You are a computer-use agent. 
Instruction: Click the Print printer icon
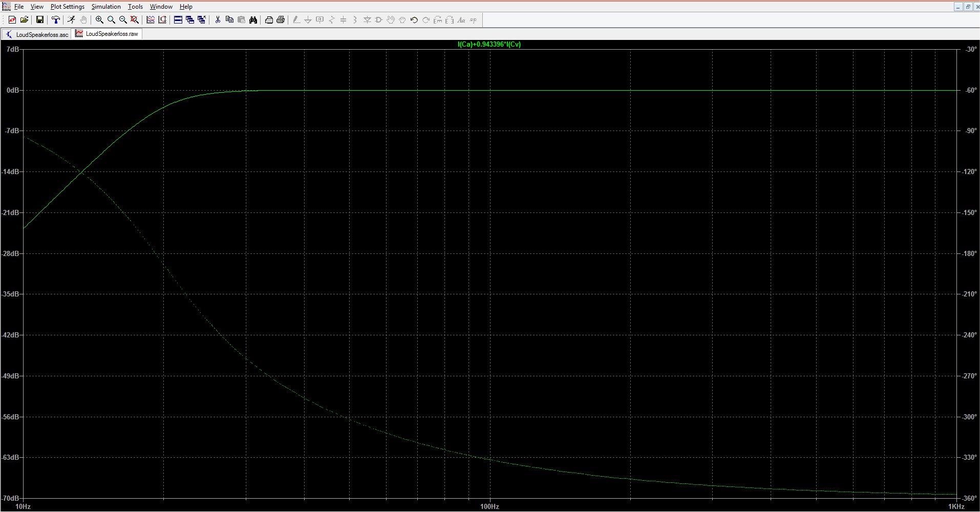click(x=281, y=20)
